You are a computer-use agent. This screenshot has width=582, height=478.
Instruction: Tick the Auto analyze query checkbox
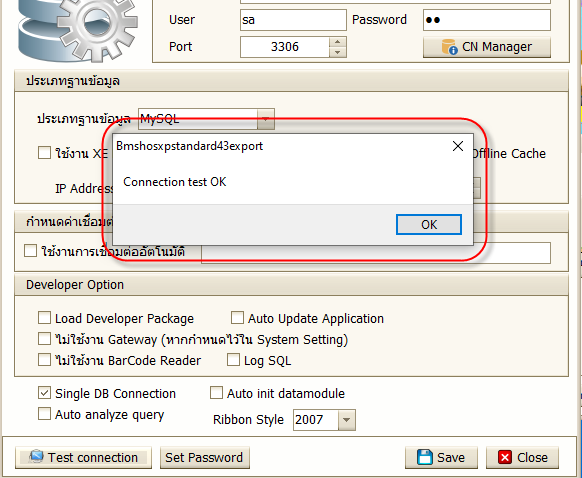click(x=45, y=413)
